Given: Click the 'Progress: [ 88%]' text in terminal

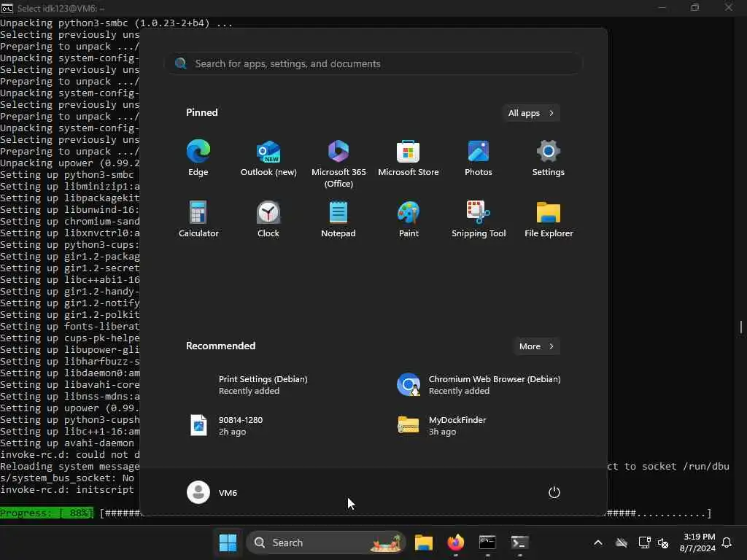Looking at the screenshot, I should [x=47, y=513].
